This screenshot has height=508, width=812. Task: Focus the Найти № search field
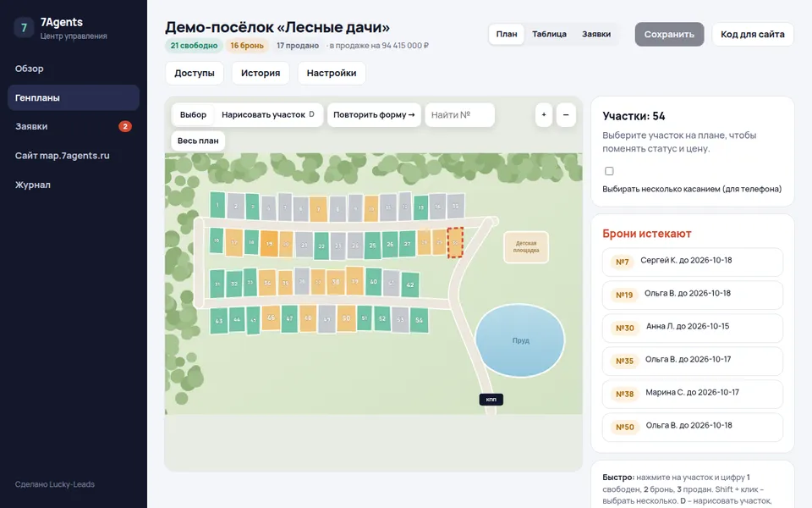click(x=460, y=114)
